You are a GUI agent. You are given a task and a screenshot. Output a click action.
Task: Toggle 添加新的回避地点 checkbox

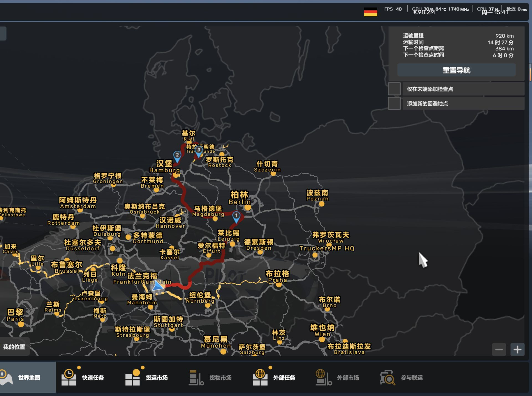pos(394,103)
